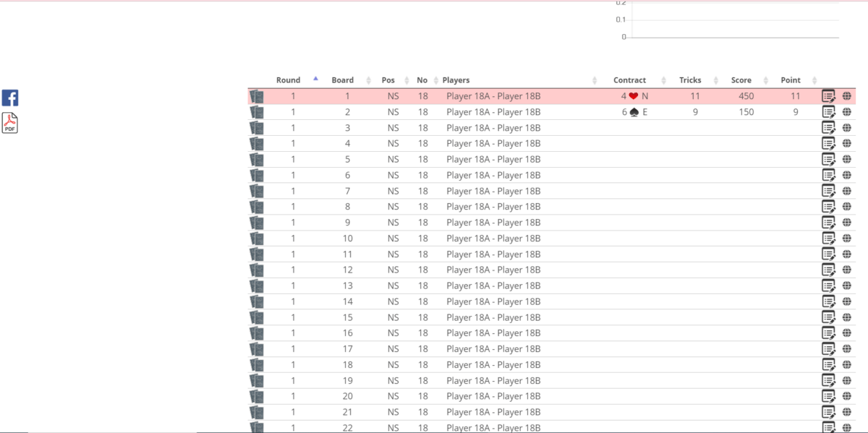Sort by the Score column header
The width and height of the screenshot is (868, 433).
[741, 80]
